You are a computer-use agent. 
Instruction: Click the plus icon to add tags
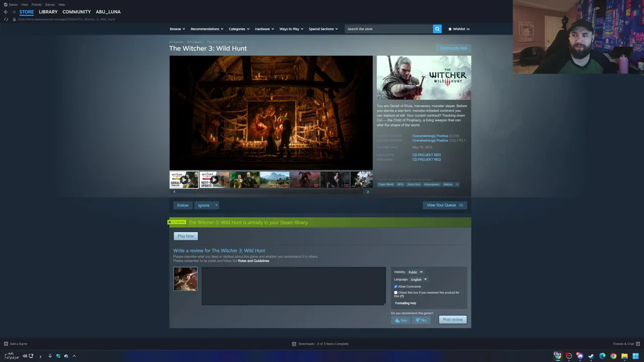pos(457,185)
